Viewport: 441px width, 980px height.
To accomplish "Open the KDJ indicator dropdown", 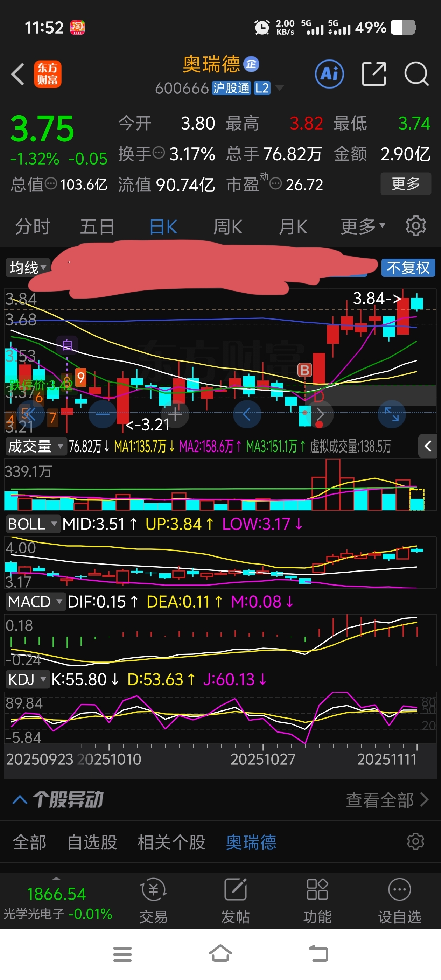I will click(x=27, y=679).
